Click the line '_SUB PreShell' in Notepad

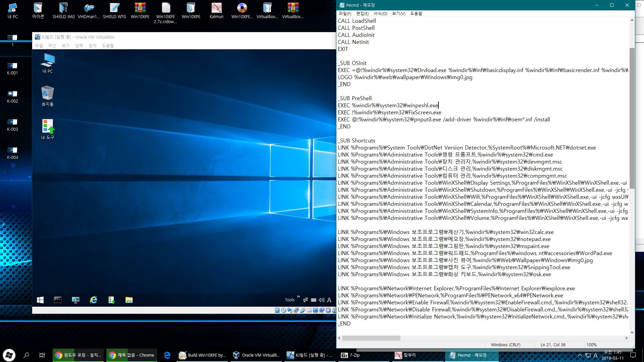(x=355, y=98)
